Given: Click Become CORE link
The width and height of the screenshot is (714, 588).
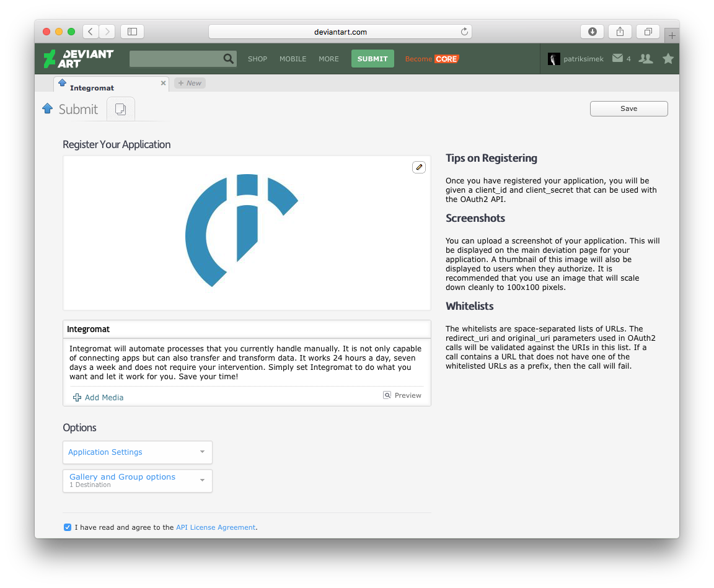Looking at the screenshot, I should click(x=431, y=59).
